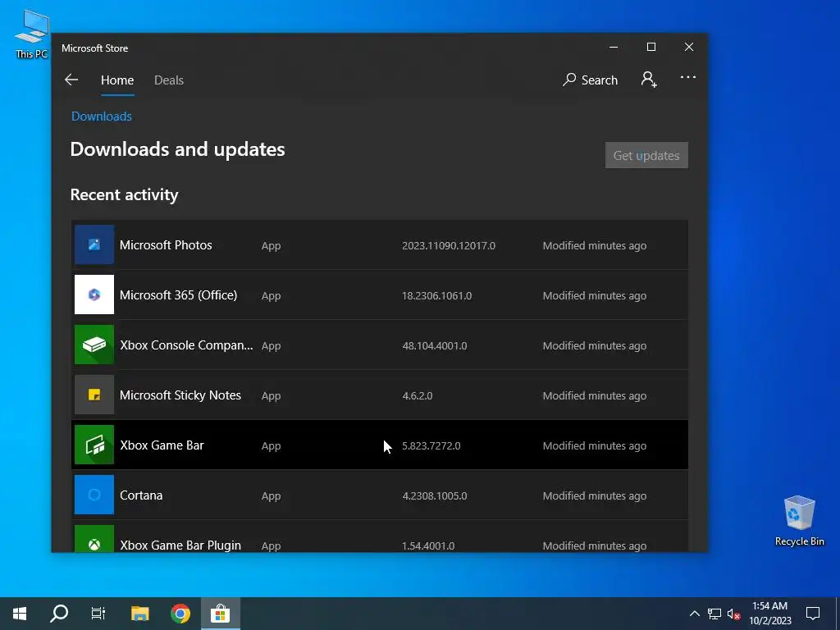
Task: Click the Microsoft Photos app icon
Action: point(94,244)
